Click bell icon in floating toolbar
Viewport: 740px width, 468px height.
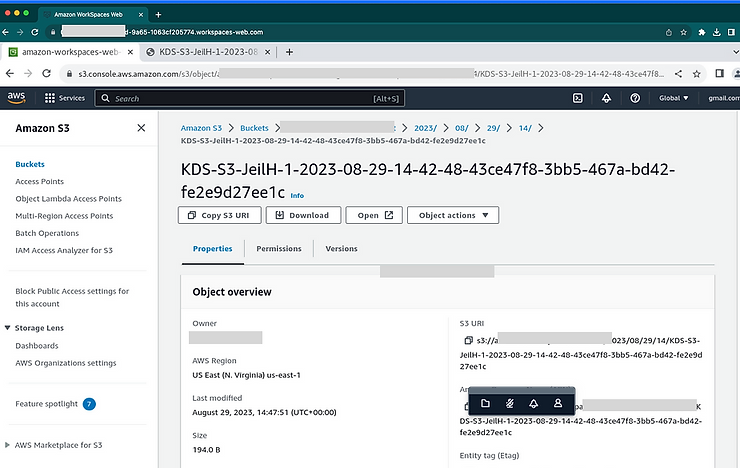(x=534, y=403)
